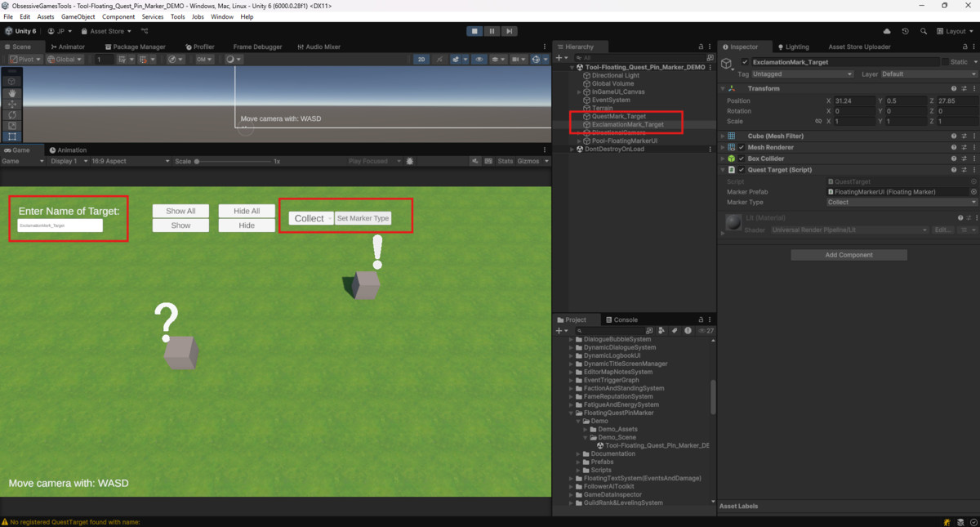The width and height of the screenshot is (980, 527).
Task: Open the Global handle rotation dropdown
Action: tap(65, 59)
